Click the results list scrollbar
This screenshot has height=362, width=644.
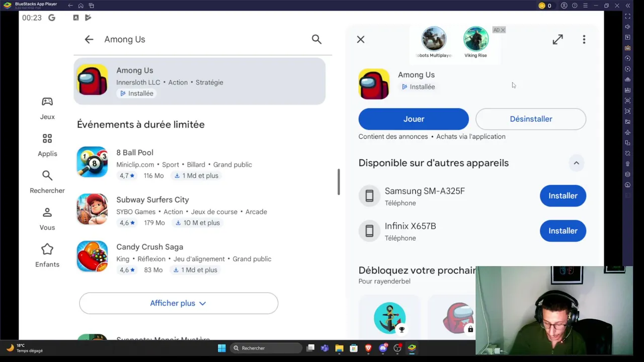[339, 182]
